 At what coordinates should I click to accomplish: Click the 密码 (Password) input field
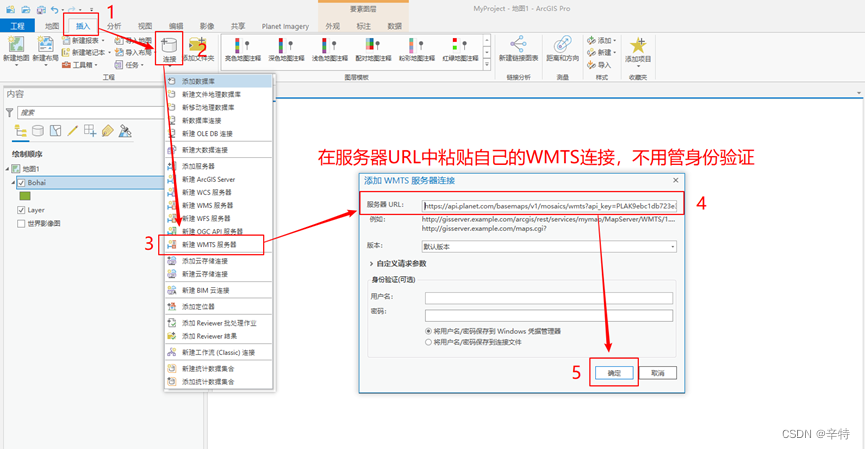(549, 316)
